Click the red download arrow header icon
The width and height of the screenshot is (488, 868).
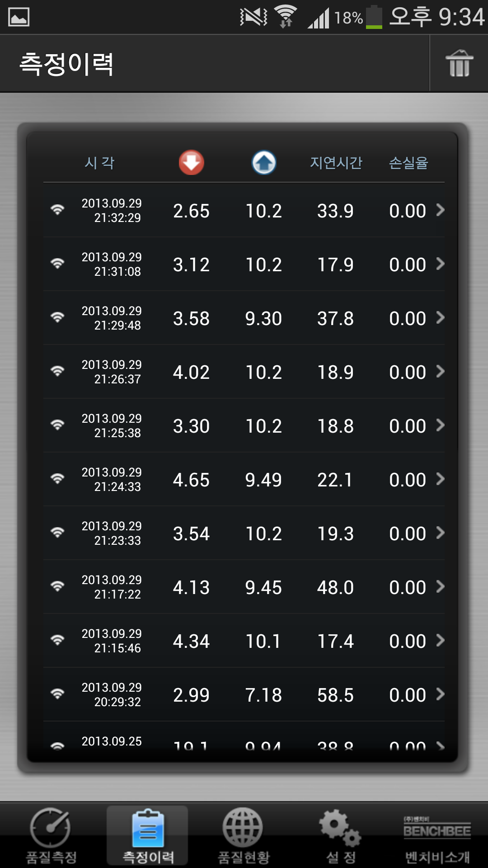pos(191,162)
